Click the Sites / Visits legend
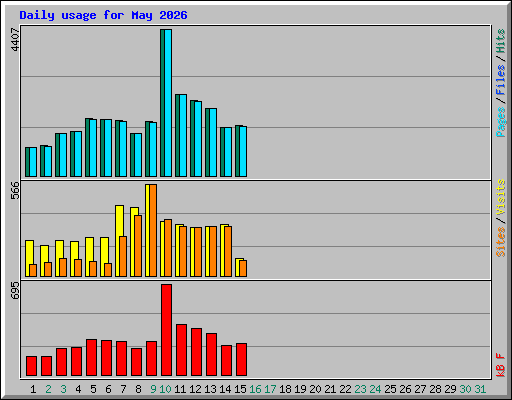512x400 pixels. click(x=500, y=218)
